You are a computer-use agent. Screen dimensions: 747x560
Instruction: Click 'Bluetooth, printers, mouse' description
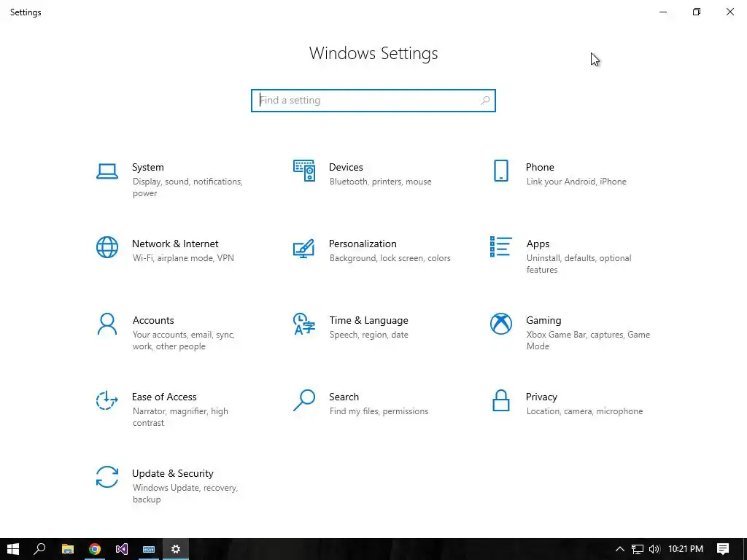tap(380, 182)
